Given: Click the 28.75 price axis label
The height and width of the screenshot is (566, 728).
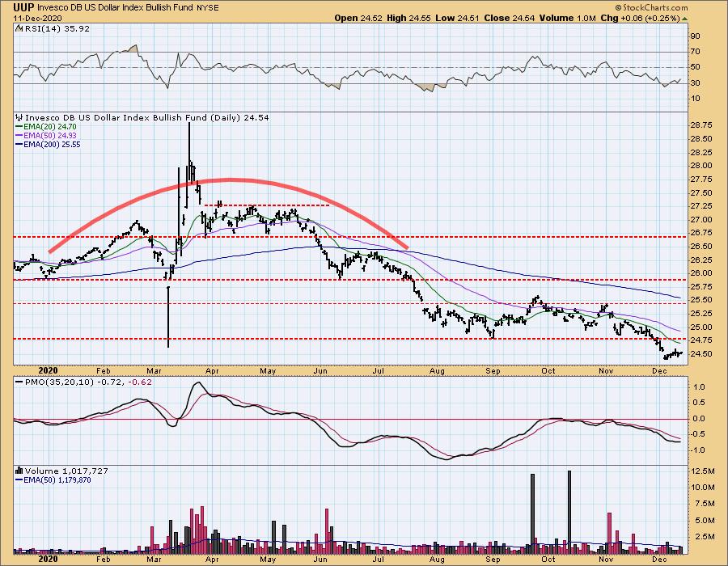Looking at the screenshot, I should tap(701, 125).
